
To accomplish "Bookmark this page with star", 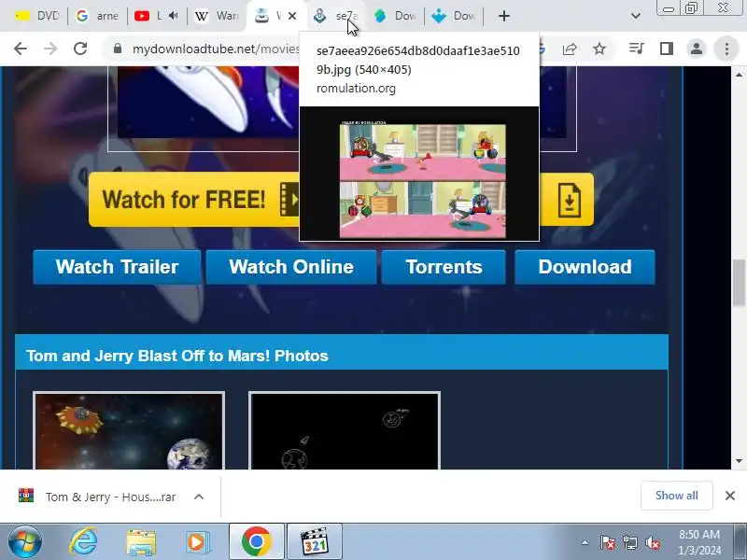I will pos(599,49).
